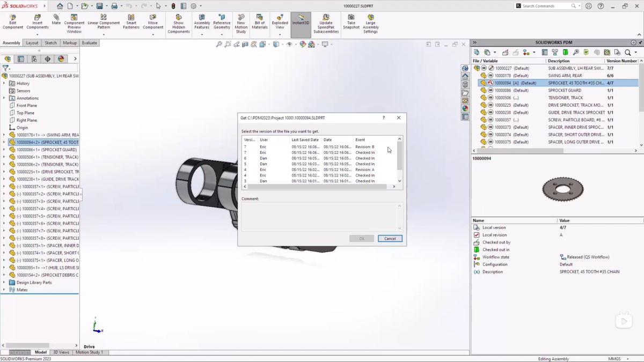Select Front Plane in the feature tree

[x=27, y=106]
